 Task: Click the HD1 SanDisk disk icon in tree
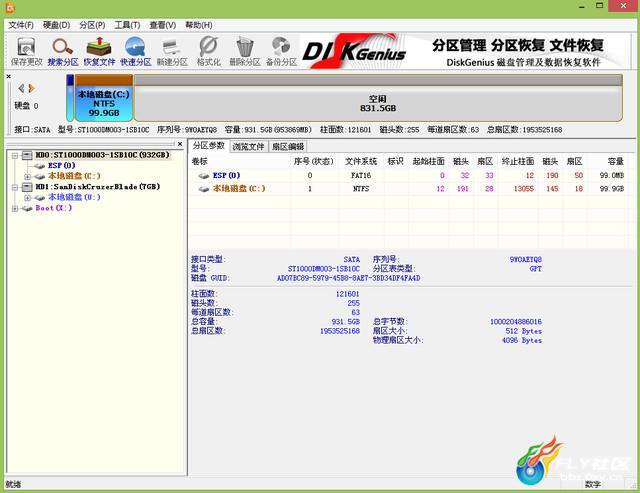[27, 187]
